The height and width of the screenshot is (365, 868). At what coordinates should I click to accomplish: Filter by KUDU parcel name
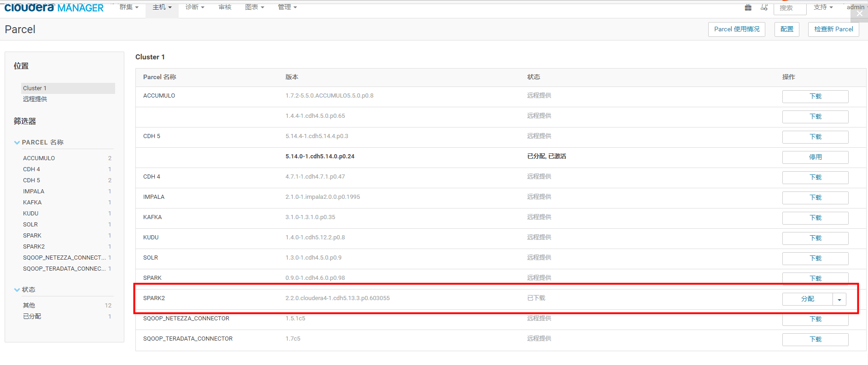tap(31, 213)
